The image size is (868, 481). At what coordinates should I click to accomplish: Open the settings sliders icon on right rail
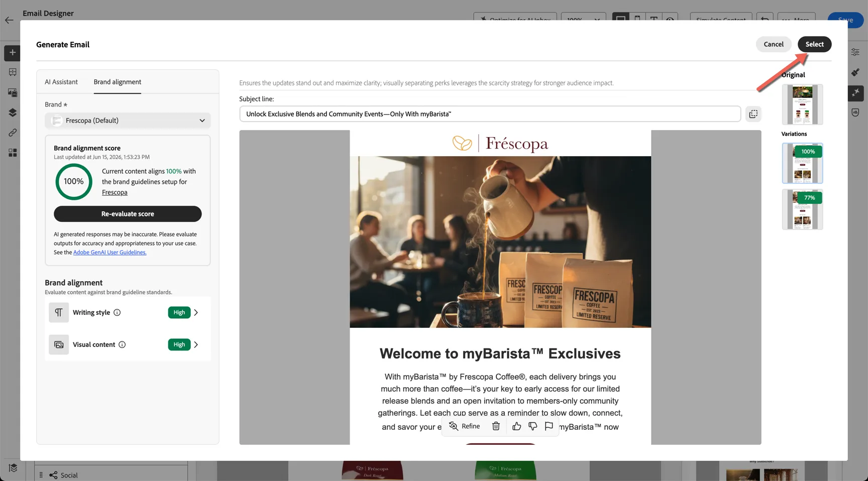pyautogui.click(x=855, y=52)
